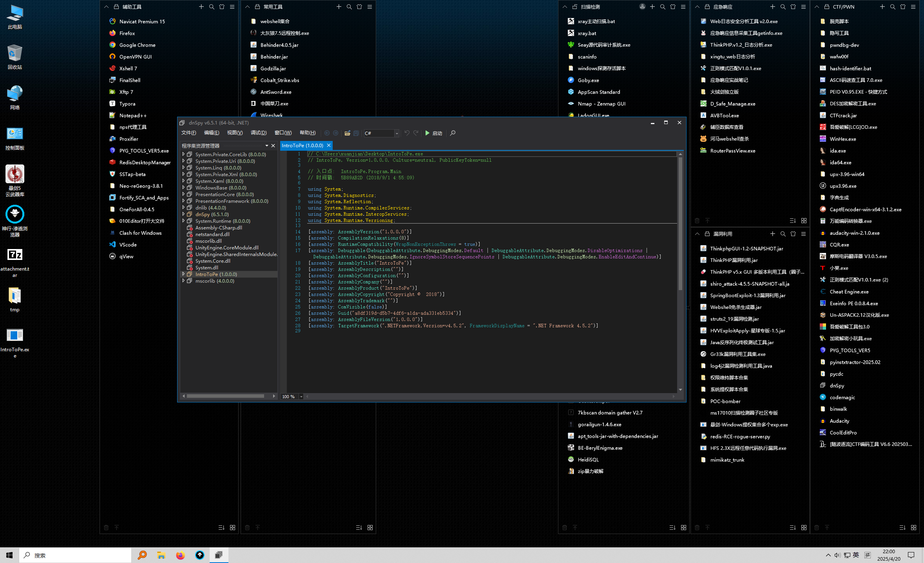Open 回收站 desktop icon
This screenshot has width=924, height=563.
coord(15,57)
